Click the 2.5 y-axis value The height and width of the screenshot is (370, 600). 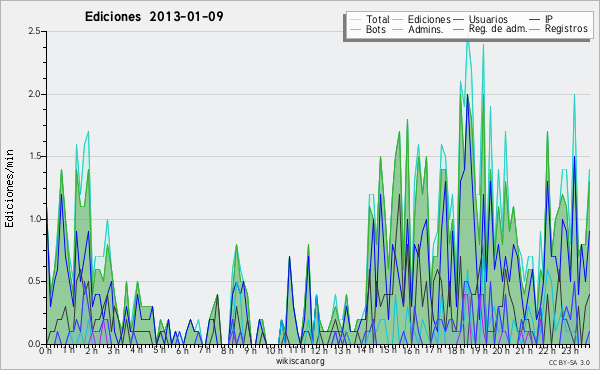tap(34, 31)
